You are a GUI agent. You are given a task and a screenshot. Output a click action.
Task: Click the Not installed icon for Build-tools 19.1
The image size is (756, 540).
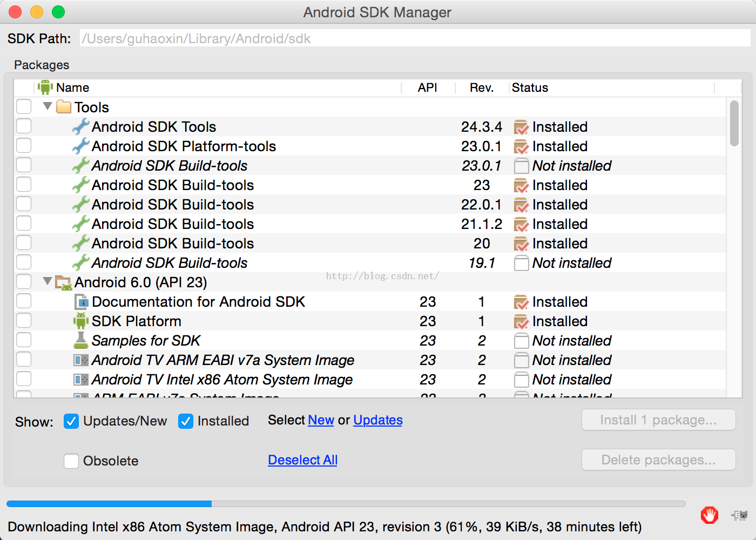521,263
